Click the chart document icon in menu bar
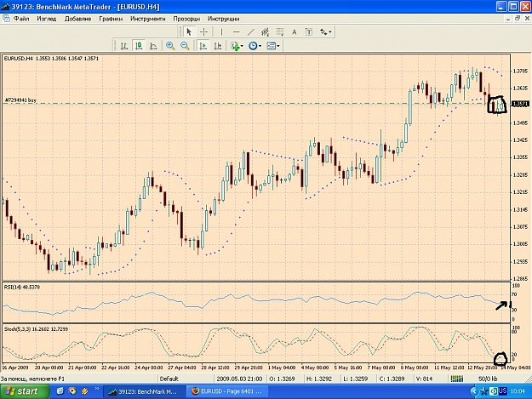The width and height of the screenshot is (532, 399). [6, 19]
